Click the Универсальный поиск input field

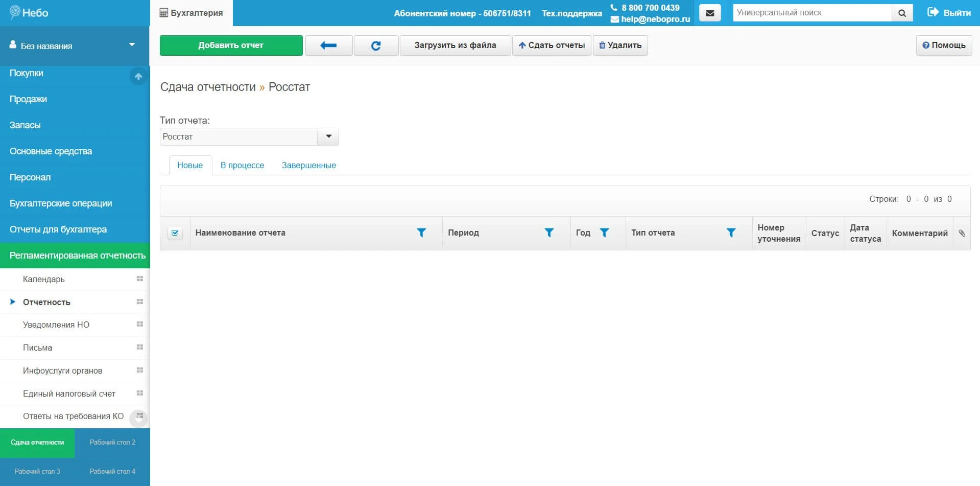click(812, 13)
